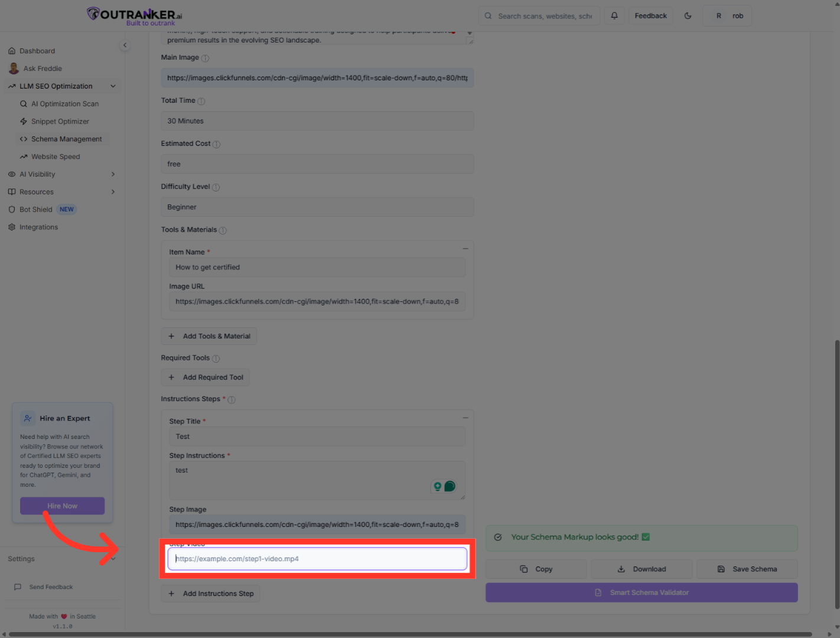Viewport: 840px width, 638px height.
Task: Click the Grammarly icon in Step Instructions
Action: point(450,486)
